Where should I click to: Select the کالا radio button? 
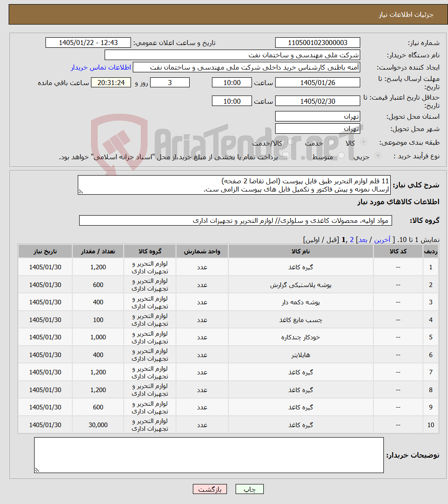point(364,142)
